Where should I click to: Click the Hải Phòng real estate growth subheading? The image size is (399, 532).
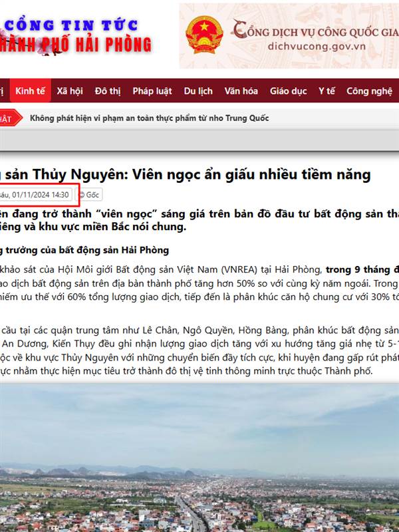(84, 250)
